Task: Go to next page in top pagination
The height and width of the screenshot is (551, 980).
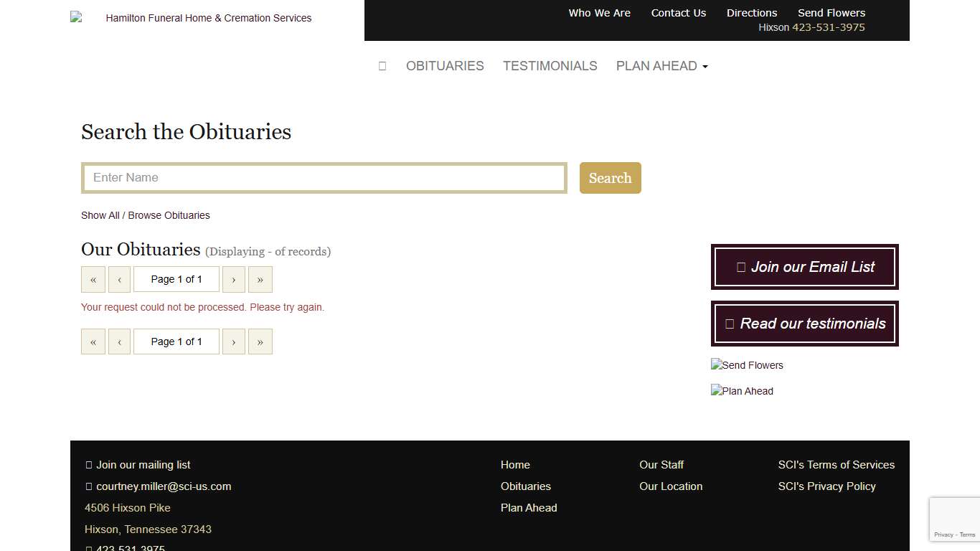Action: click(234, 280)
